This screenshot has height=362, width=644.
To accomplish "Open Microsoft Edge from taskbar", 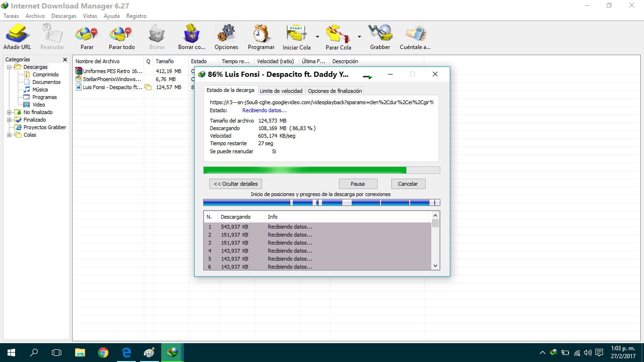I will (126, 353).
